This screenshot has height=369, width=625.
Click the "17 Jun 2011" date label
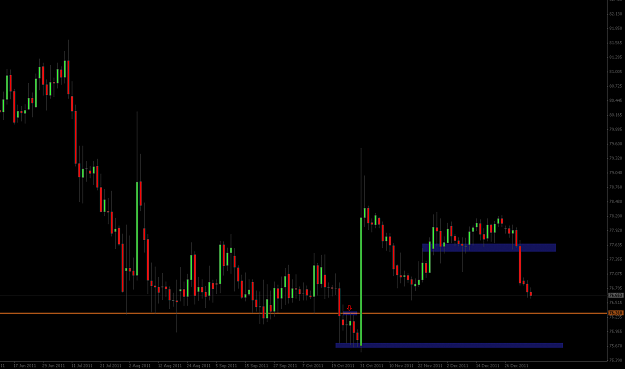[25, 365]
